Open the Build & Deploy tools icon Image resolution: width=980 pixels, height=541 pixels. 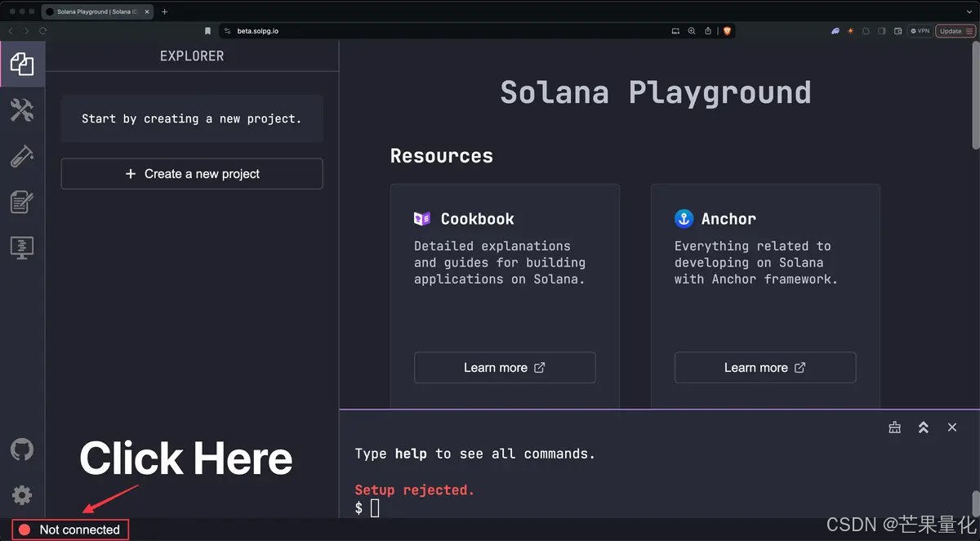coord(22,110)
